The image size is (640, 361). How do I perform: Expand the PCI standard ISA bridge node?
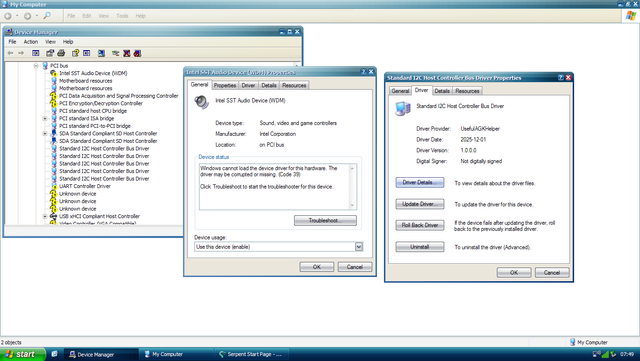point(45,118)
